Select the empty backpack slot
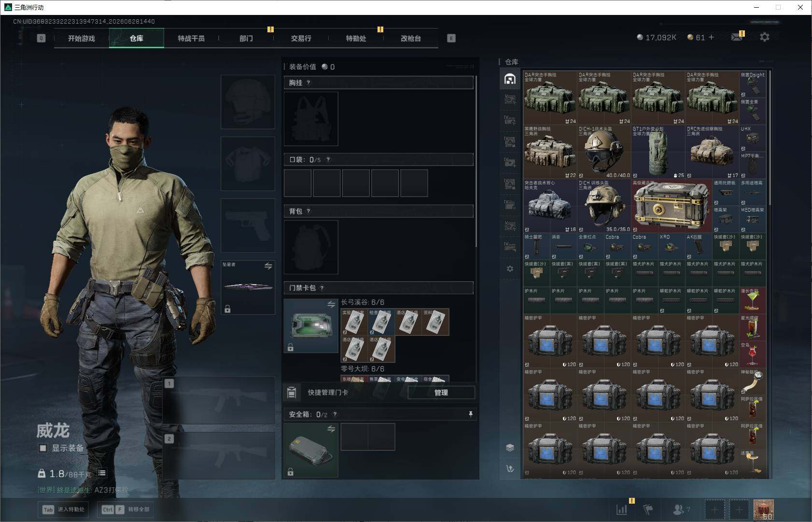The height and width of the screenshot is (522, 812). 311,247
